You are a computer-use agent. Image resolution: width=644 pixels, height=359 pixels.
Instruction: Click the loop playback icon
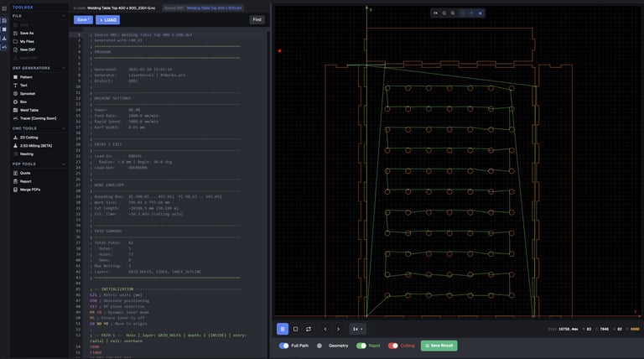tap(309, 329)
